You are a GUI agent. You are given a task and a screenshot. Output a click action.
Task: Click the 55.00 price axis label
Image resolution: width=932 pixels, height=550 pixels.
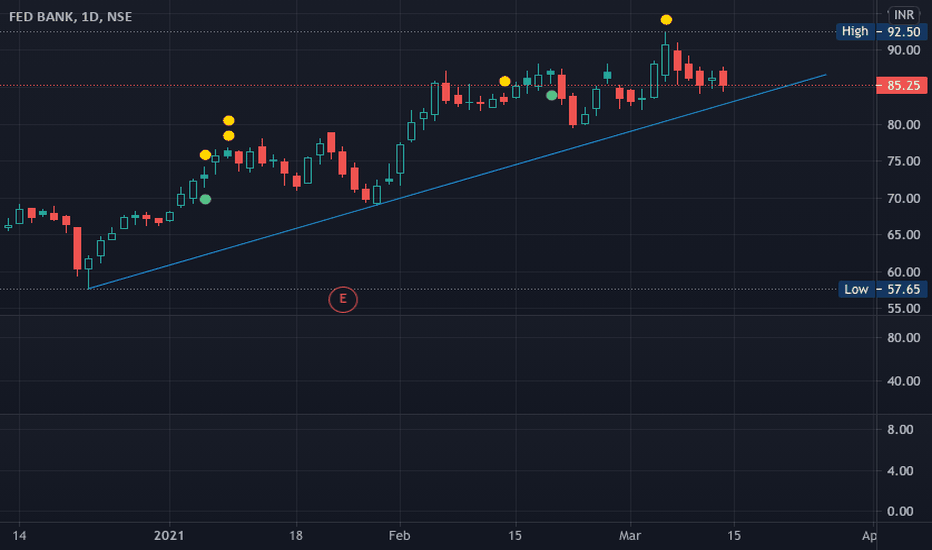903,309
